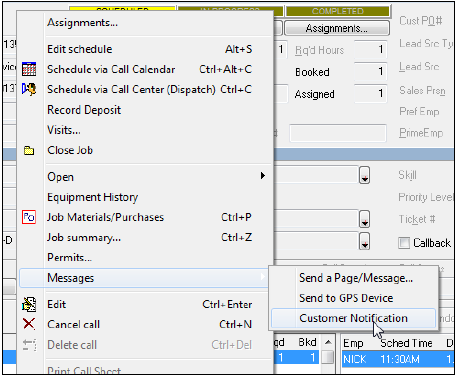Viewport: 456px width, 376px height.
Task: Click the Call Center Dispatch icon
Action: click(x=29, y=89)
